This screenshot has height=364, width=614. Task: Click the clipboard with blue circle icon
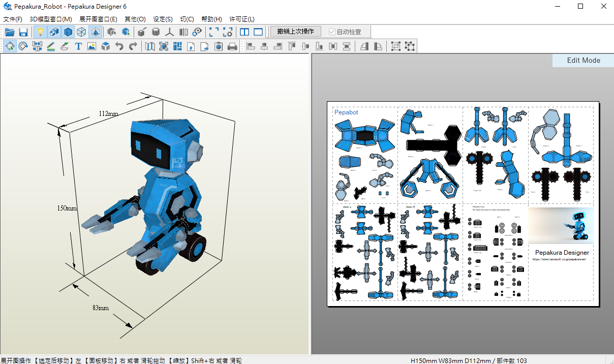point(219,46)
